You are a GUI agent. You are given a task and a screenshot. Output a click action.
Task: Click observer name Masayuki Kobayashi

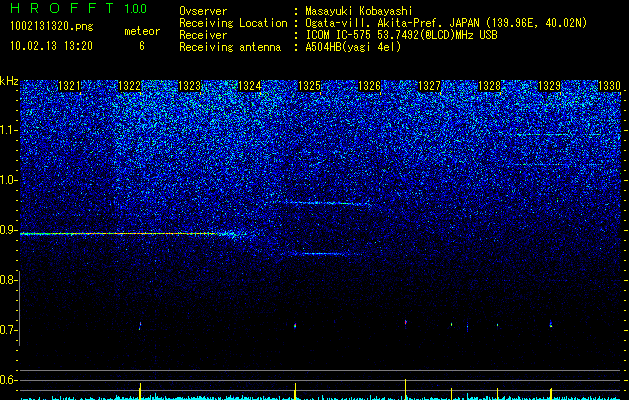(x=358, y=11)
